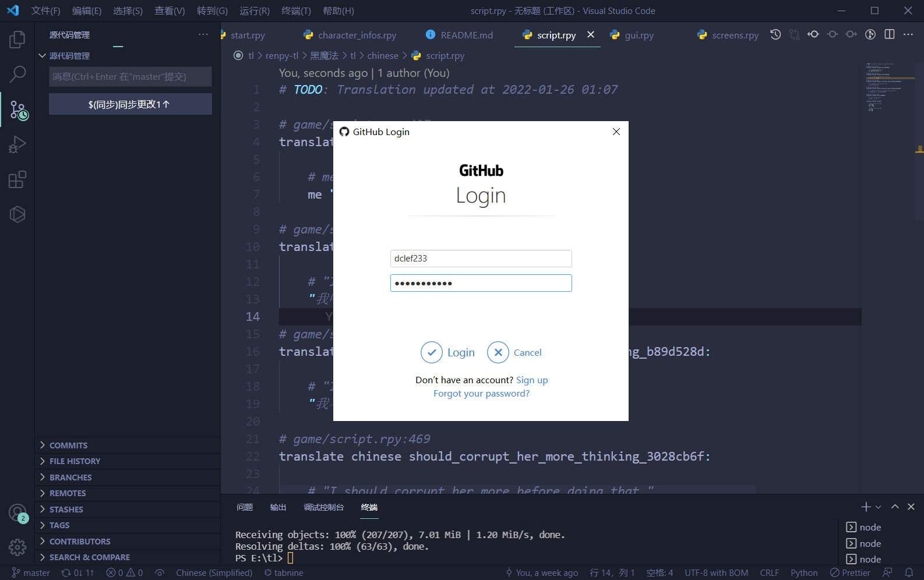
Task: Expand the REMOTES section
Action: [x=128, y=493]
